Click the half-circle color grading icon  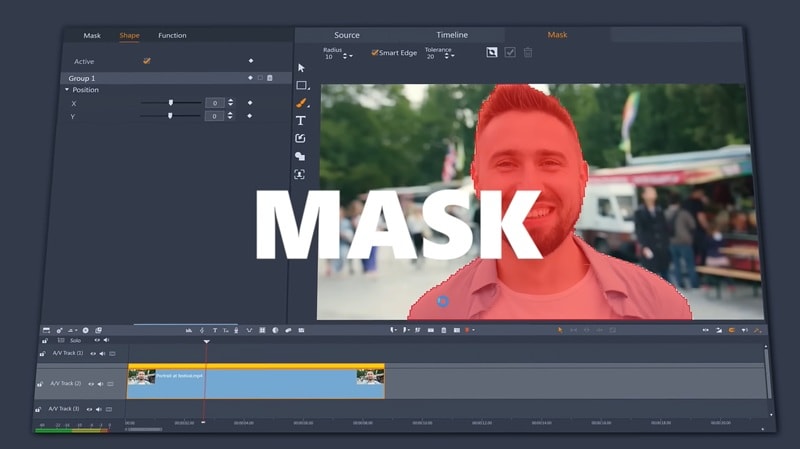275,330
